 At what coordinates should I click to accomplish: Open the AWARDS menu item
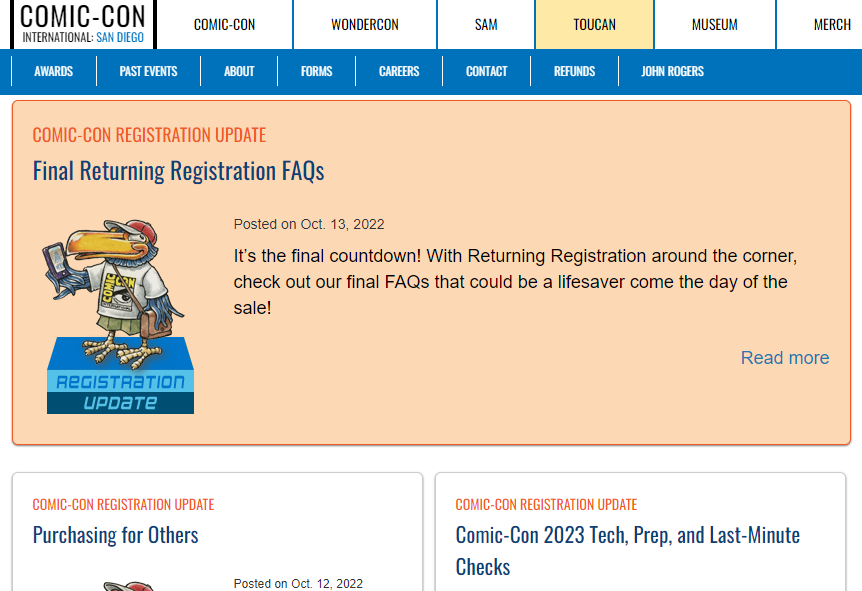(x=53, y=71)
